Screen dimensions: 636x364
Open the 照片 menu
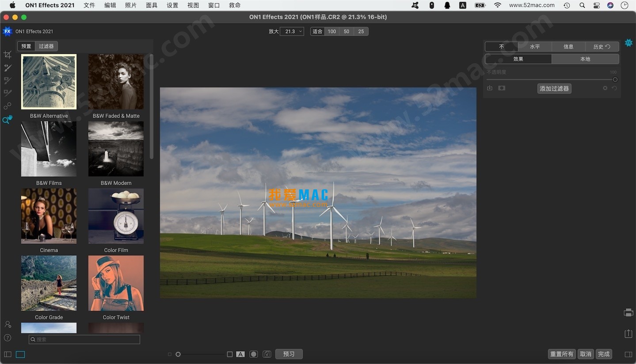click(131, 5)
